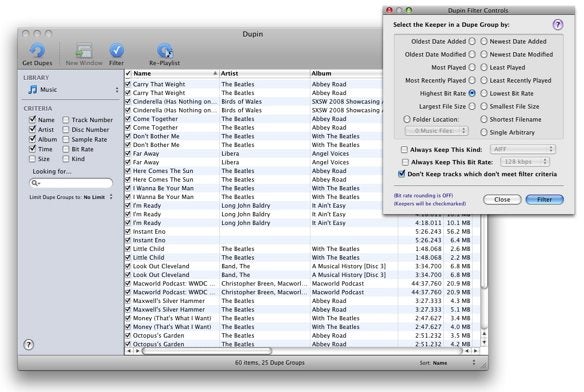
Task: Enable the Track Number criteria checkbox
Action: [x=66, y=120]
